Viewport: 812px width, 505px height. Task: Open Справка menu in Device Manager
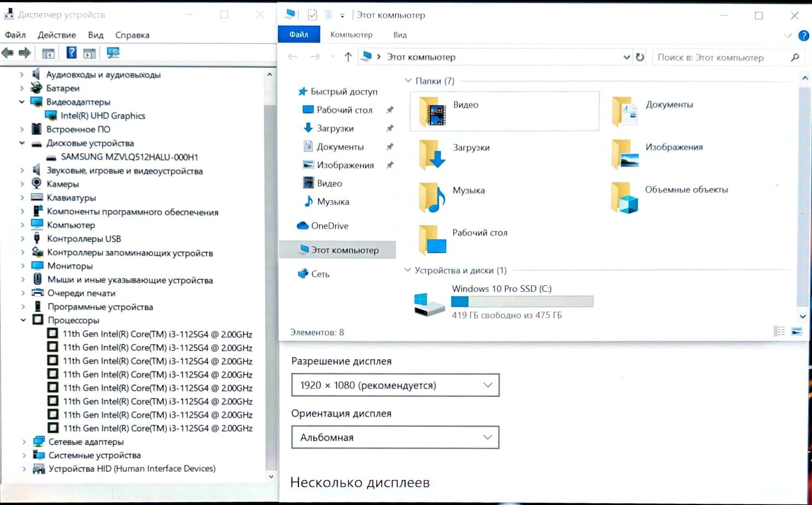pyautogui.click(x=132, y=35)
